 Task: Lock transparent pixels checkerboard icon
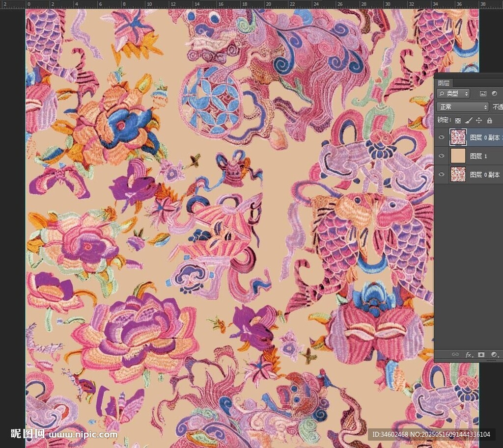click(x=458, y=121)
